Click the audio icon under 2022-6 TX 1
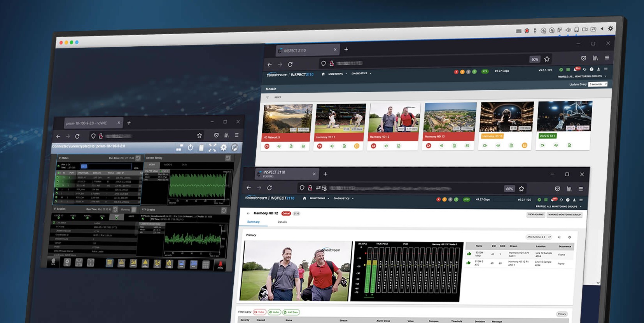The width and height of the screenshot is (644, 323). pos(556,145)
